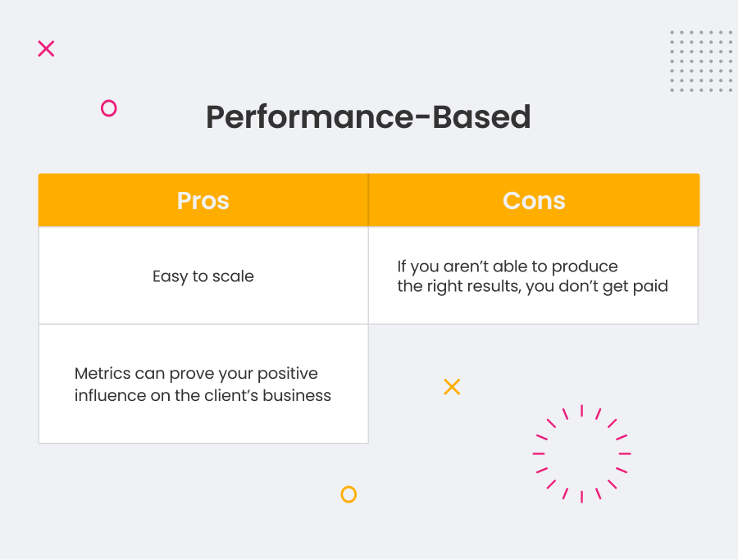The height and width of the screenshot is (560, 738).
Task: Click the line "influence on the client's business"
Action: (x=203, y=395)
